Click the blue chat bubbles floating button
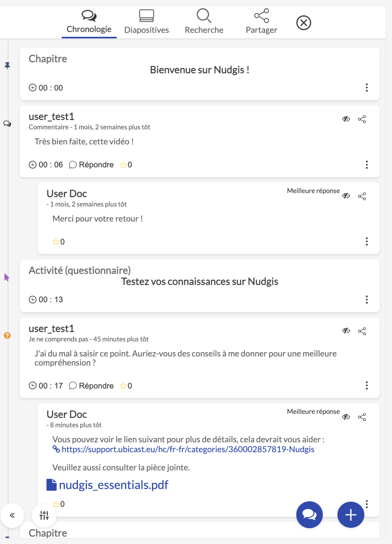 pos(309,515)
